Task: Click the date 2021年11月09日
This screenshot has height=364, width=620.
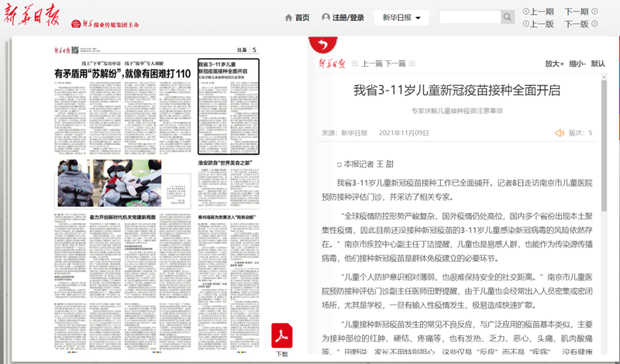Action: (404, 132)
